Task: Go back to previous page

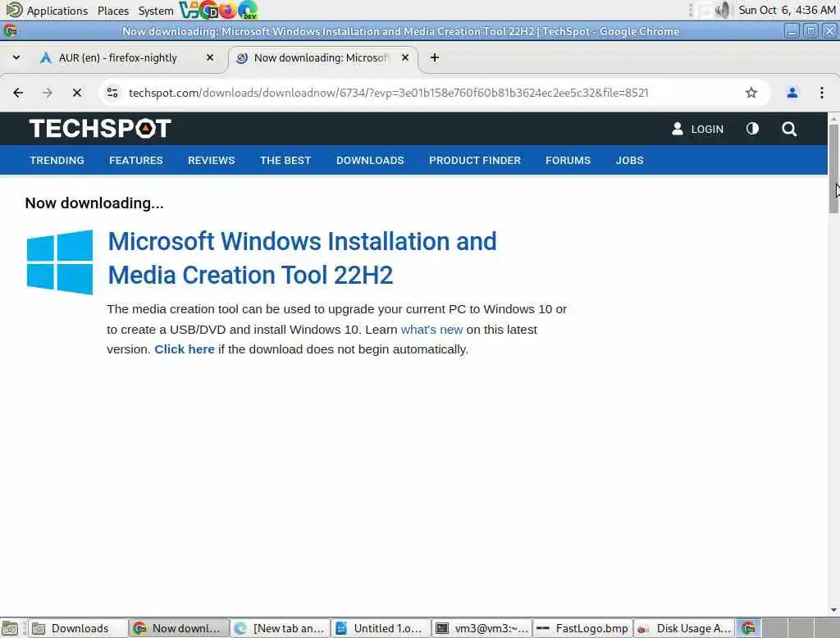Action: (x=18, y=93)
